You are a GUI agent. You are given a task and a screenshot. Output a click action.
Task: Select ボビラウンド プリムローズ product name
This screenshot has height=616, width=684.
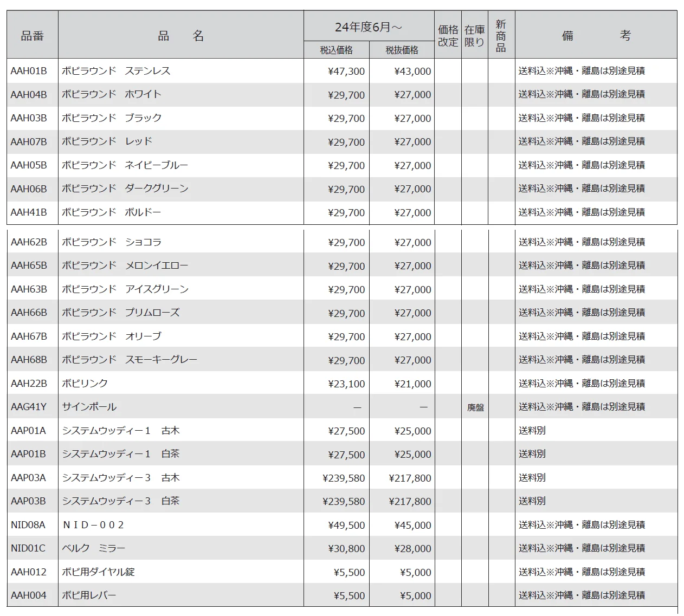[x=121, y=313]
